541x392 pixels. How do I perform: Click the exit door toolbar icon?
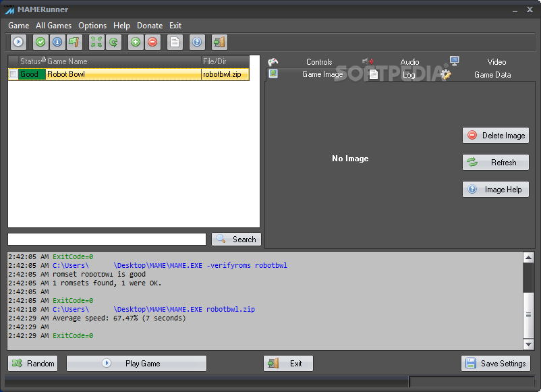tap(219, 42)
